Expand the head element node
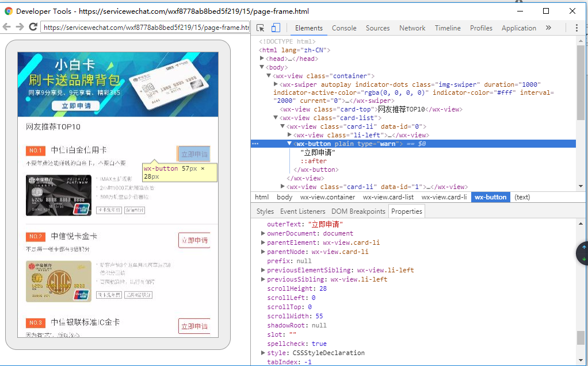The height and width of the screenshot is (366, 588). (x=262, y=59)
